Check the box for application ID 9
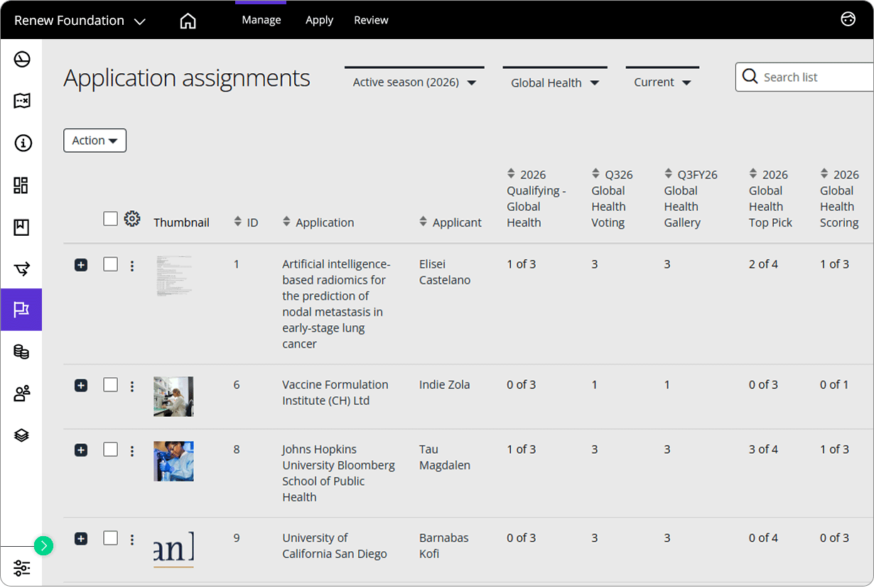This screenshot has width=874, height=588. [110, 538]
